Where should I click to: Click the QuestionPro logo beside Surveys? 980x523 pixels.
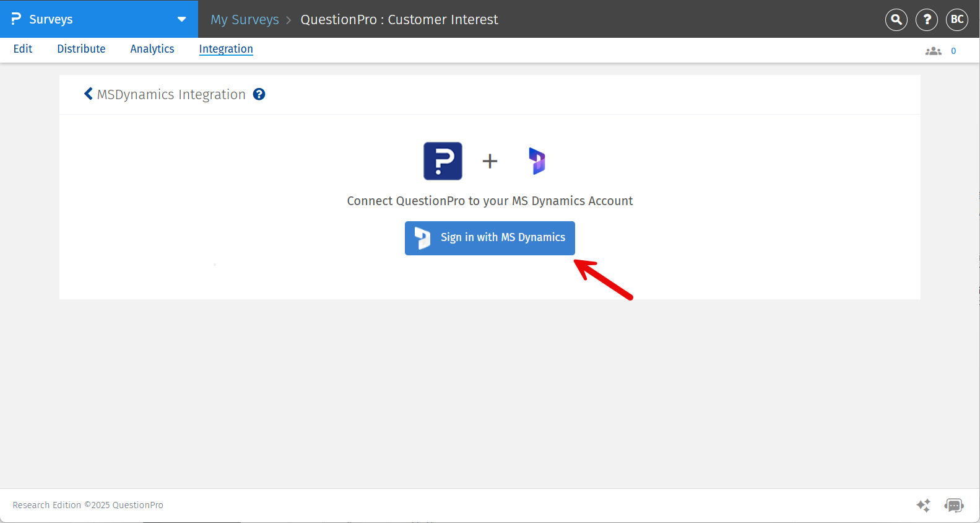tap(16, 19)
